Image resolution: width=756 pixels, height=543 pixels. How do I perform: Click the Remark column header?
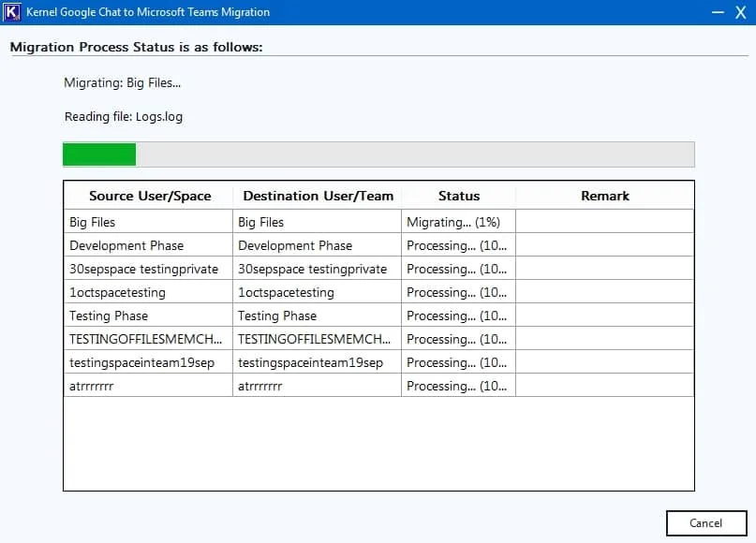tap(605, 196)
